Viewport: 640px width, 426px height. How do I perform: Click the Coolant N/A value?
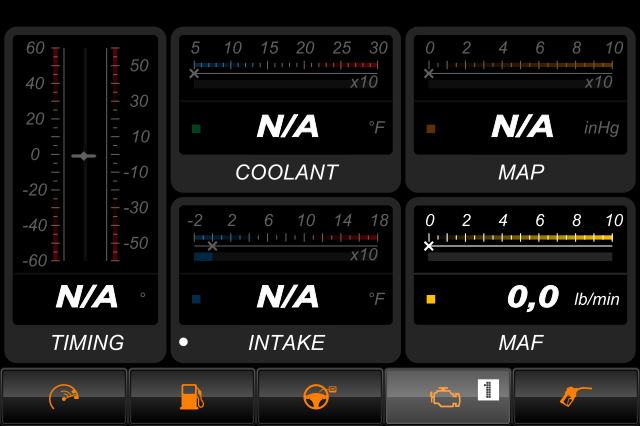coord(288,126)
